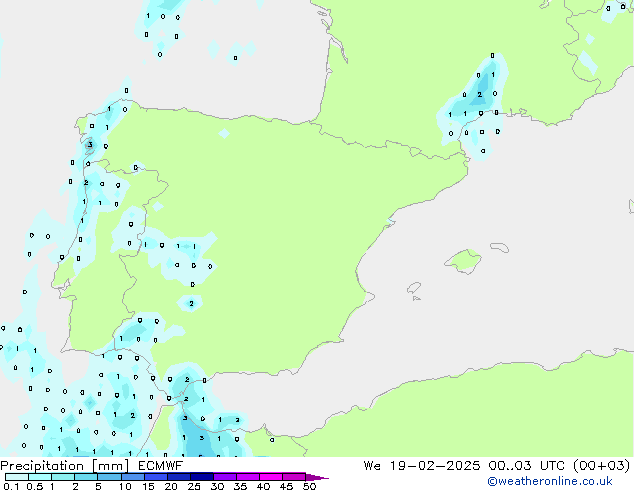Viewport: 634px width, 490px height.
Task: Click the '[mm]' unit label
Action: (x=111, y=466)
